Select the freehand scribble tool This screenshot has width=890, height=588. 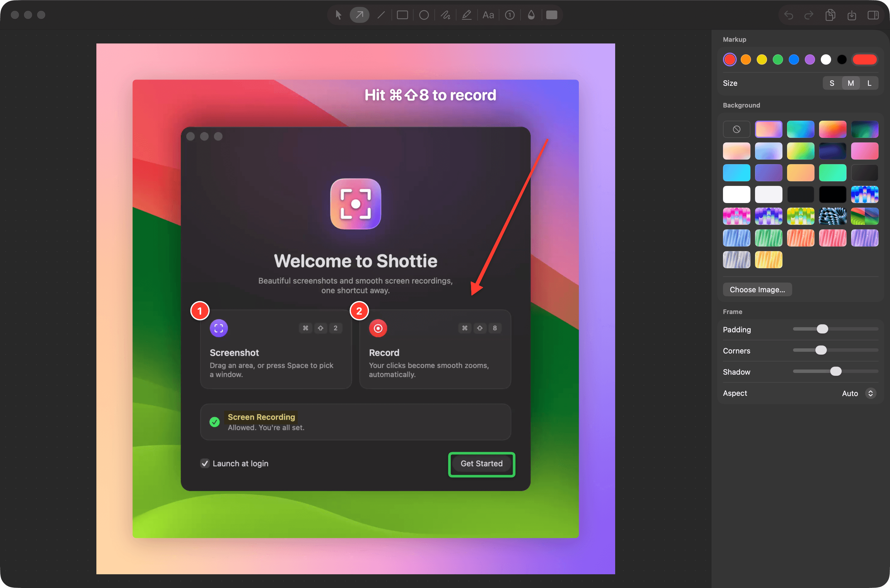tap(445, 15)
